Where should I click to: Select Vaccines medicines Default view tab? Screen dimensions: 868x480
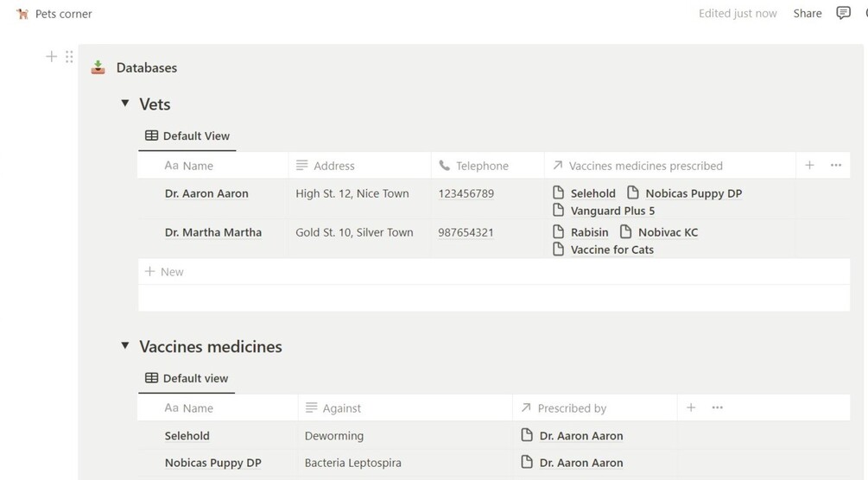click(187, 378)
